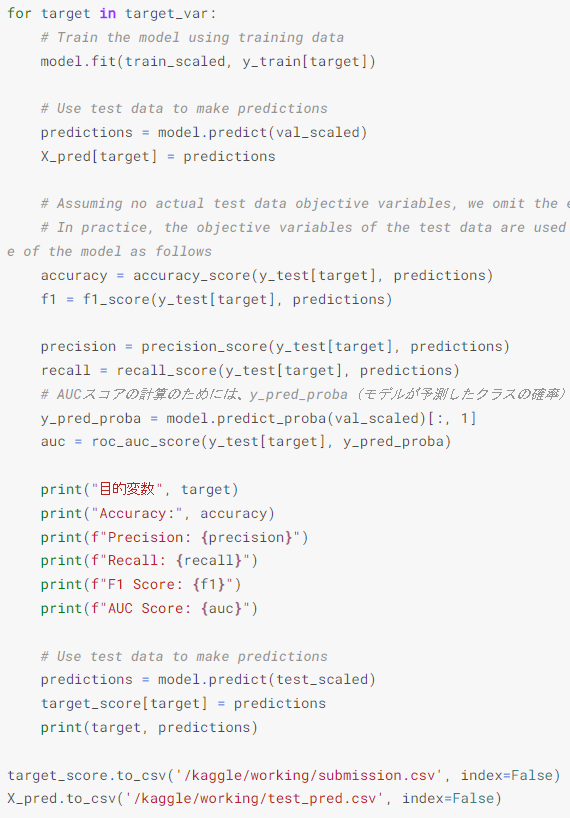Click the recall_score line

point(250,370)
